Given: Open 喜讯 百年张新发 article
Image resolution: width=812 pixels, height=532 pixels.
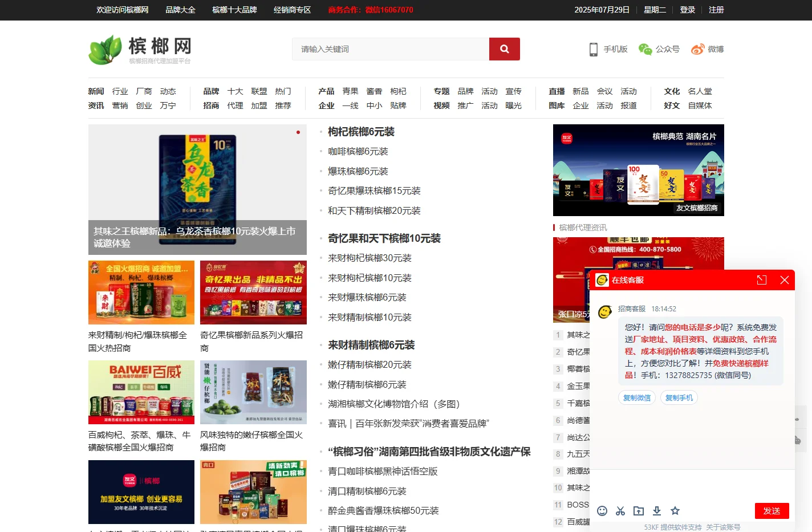Looking at the screenshot, I should pos(408,424).
